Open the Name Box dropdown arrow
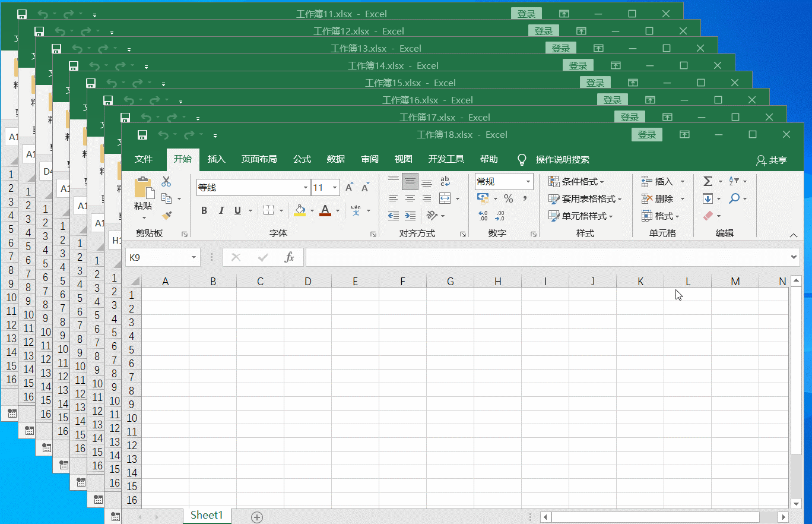Viewport: 812px width, 524px height. (x=194, y=257)
